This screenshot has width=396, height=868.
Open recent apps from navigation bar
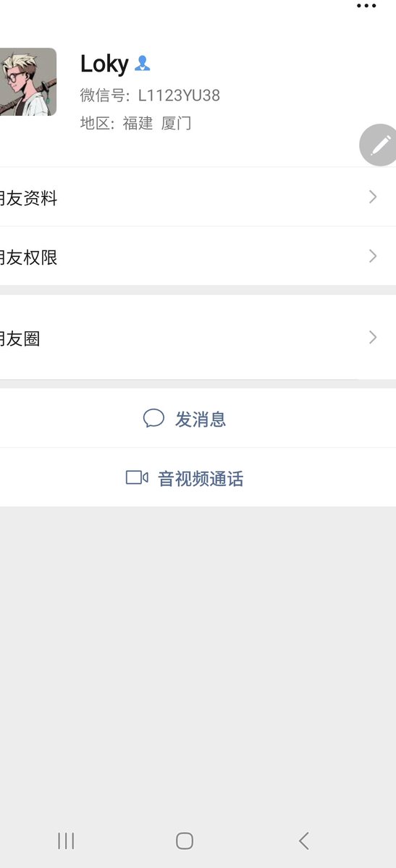[66, 841]
